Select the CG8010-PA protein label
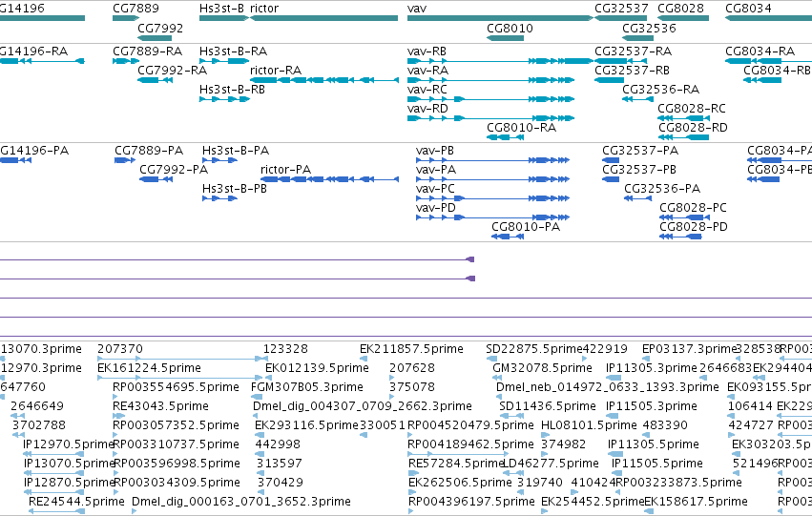 pos(526,227)
